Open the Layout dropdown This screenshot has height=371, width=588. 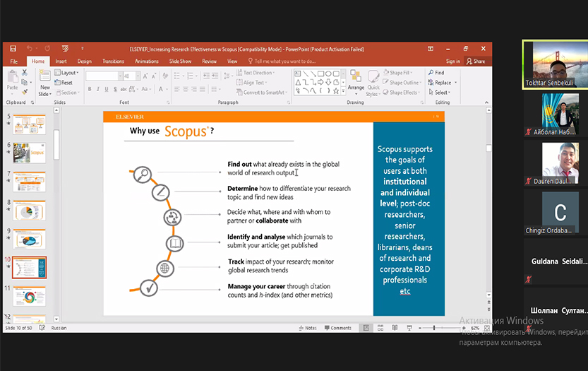(x=67, y=73)
